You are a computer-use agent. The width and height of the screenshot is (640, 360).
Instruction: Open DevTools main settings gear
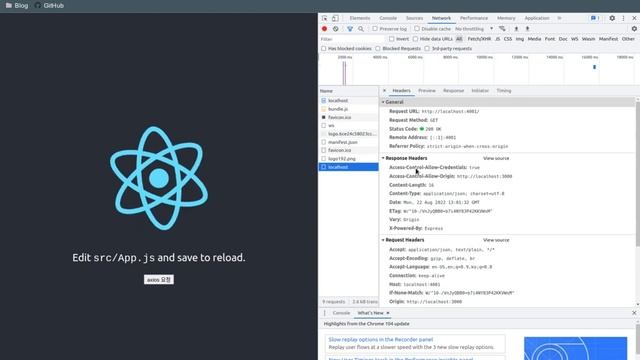tap(612, 18)
